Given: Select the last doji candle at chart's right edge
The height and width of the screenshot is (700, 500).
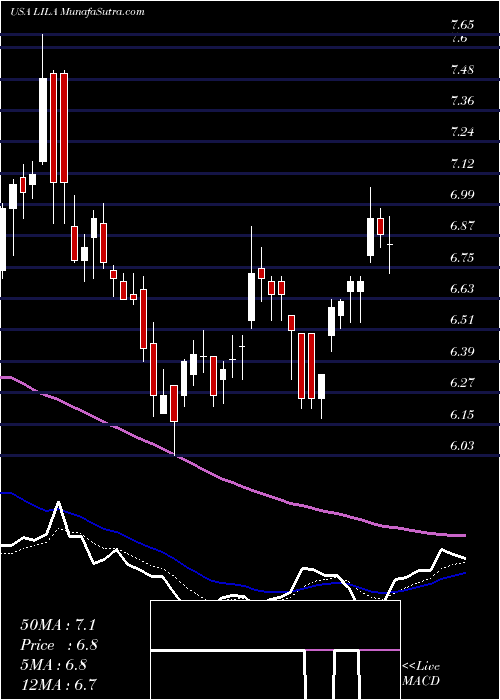Looking at the screenshot, I should point(390,245).
